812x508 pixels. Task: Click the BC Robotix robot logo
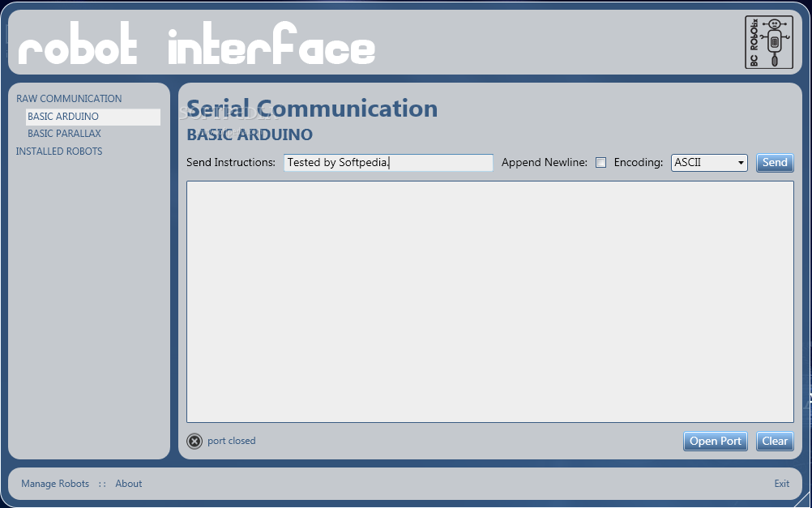point(769,42)
